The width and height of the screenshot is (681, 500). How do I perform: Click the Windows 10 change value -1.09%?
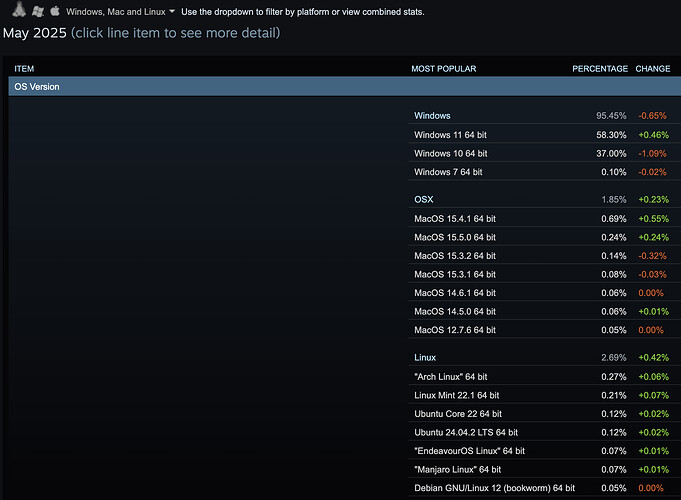652,153
